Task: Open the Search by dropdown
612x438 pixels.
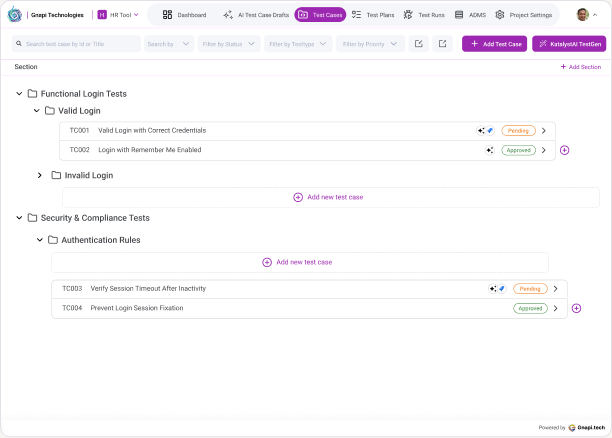Action: [x=169, y=44]
